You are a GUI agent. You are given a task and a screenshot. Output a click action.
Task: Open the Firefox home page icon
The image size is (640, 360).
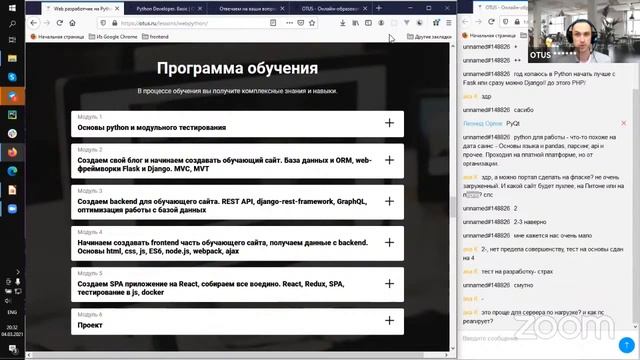[72, 23]
